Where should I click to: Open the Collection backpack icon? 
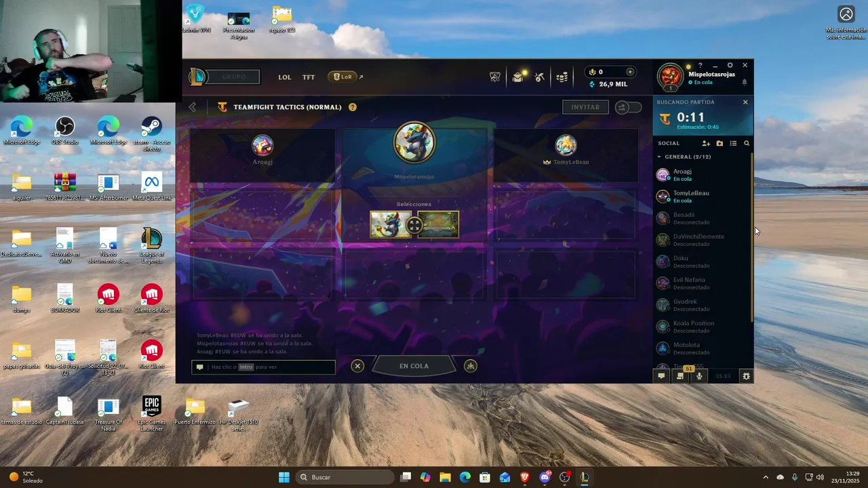tap(518, 77)
